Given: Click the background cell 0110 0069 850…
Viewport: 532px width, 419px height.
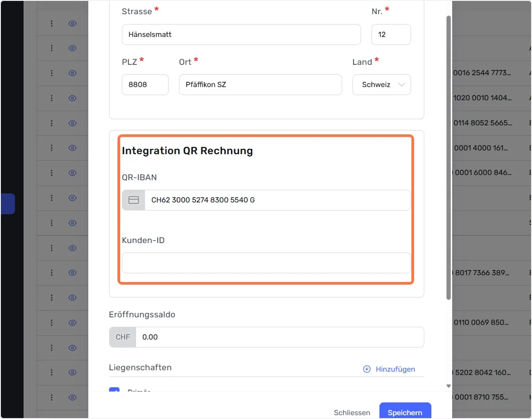Looking at the screenshot, I should [x=481, y=322].
